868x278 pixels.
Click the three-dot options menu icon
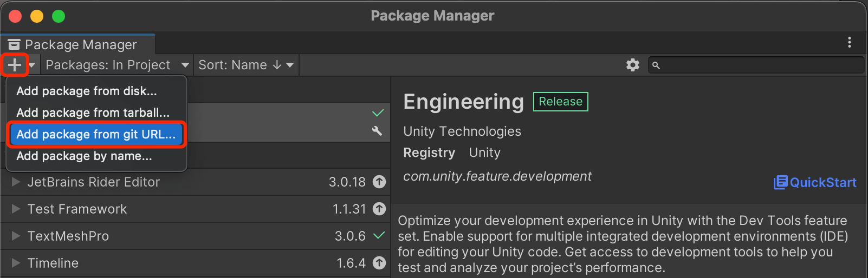[x=849, y=42]
